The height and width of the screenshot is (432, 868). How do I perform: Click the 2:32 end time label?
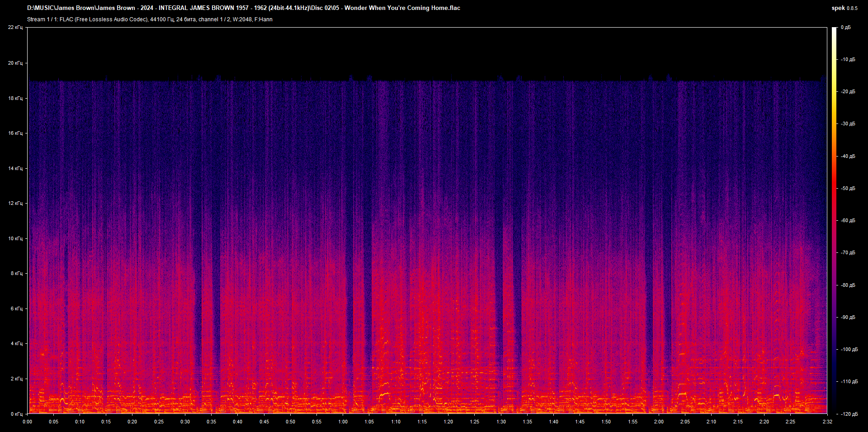tap(827, 422)
